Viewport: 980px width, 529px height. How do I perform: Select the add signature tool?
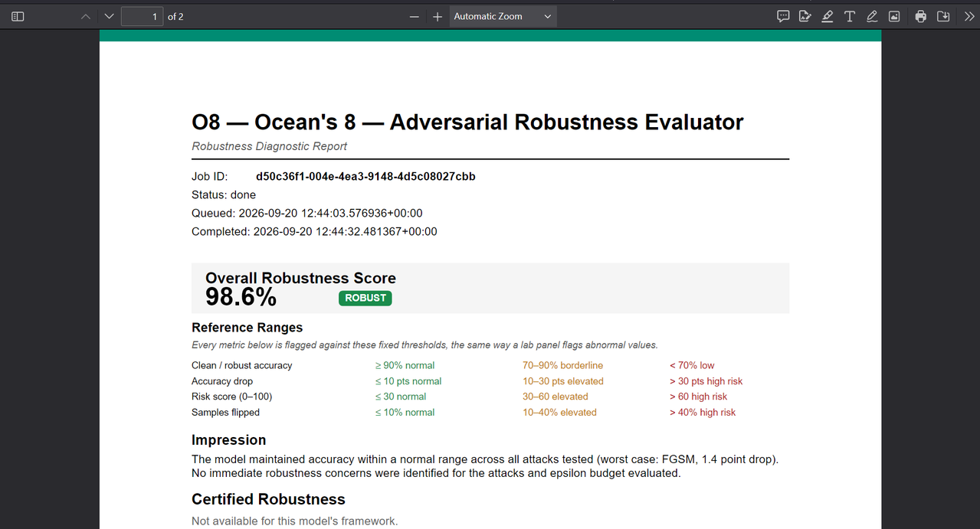[x=805, y=16]
